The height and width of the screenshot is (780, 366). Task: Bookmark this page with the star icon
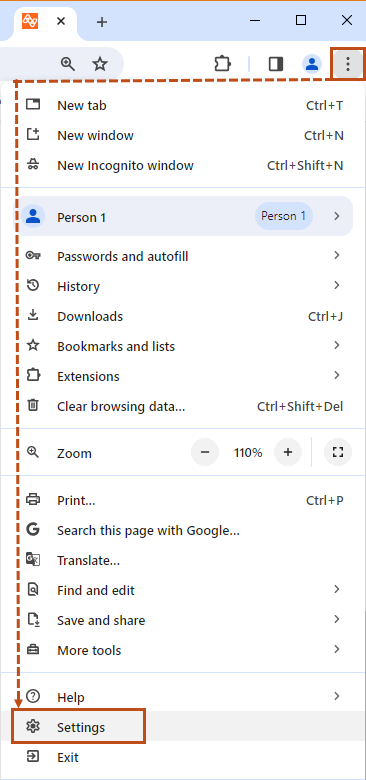[100, 64]
